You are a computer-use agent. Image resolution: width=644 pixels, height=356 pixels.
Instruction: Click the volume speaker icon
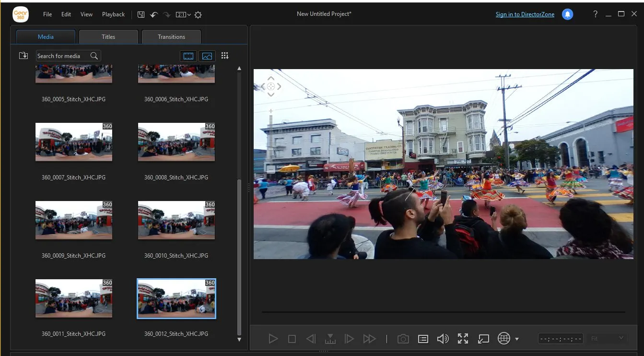click(x=443, y=339)
